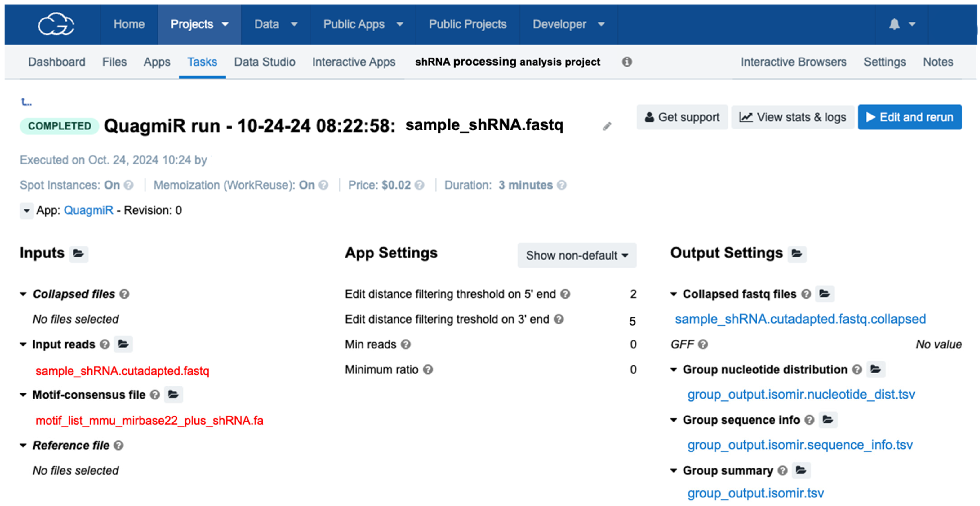
Task: Open the Projects menu
Action: pyautogui.click(x=199, y=24)
